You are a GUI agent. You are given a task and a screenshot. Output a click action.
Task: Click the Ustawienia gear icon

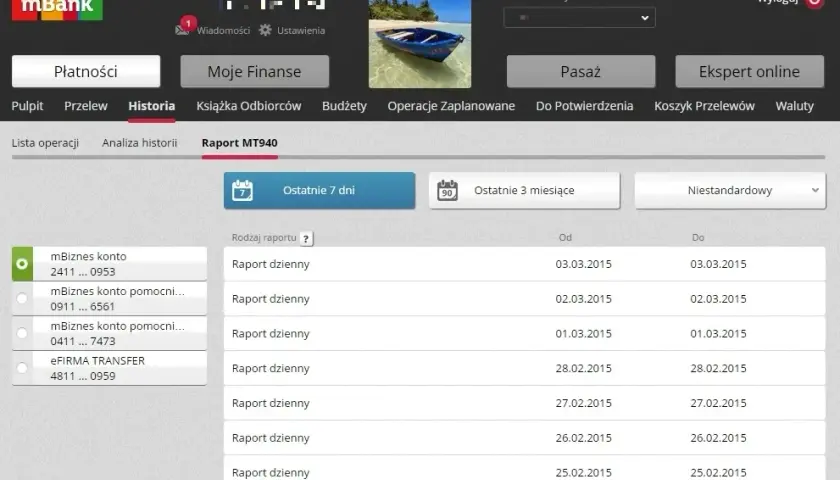click(265, 30)
